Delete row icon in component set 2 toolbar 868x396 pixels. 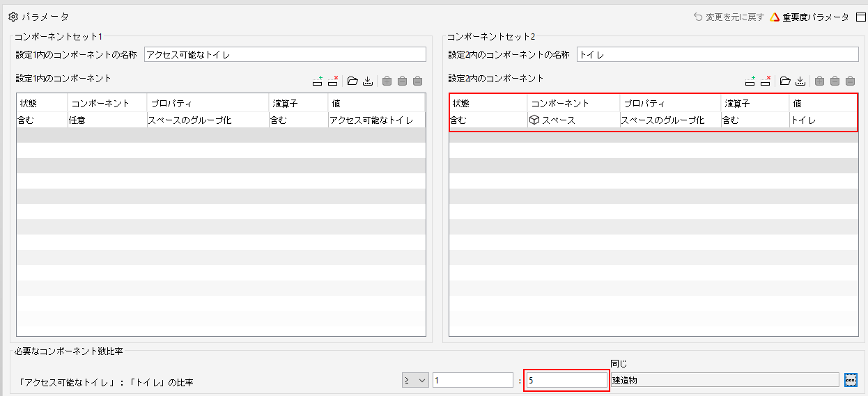[766, 81]
